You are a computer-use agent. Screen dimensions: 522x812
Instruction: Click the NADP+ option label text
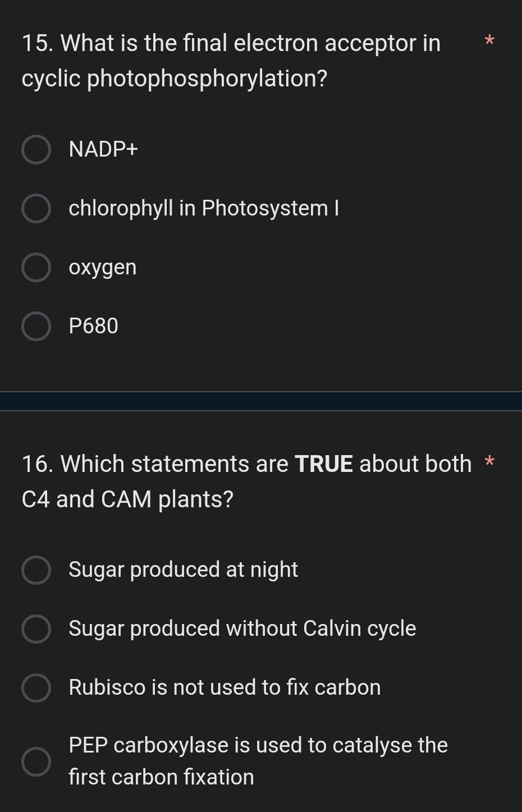point(103,149)
